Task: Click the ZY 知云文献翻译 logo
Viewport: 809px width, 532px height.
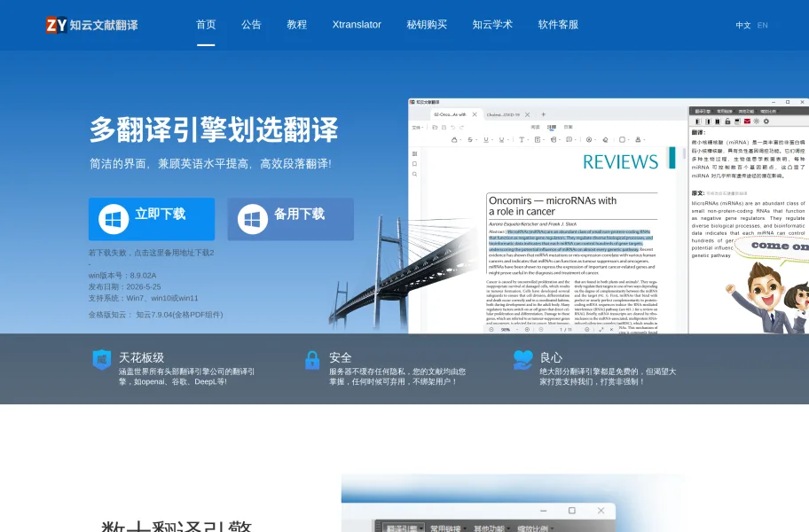Action: 92,25
